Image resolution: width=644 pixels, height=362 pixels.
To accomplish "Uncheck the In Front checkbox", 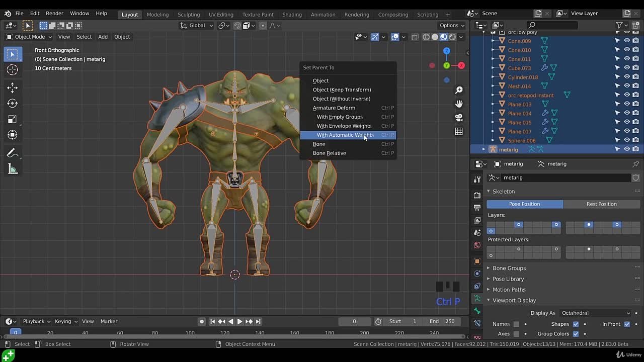I will pyautogui.click(x=627, y=324).
